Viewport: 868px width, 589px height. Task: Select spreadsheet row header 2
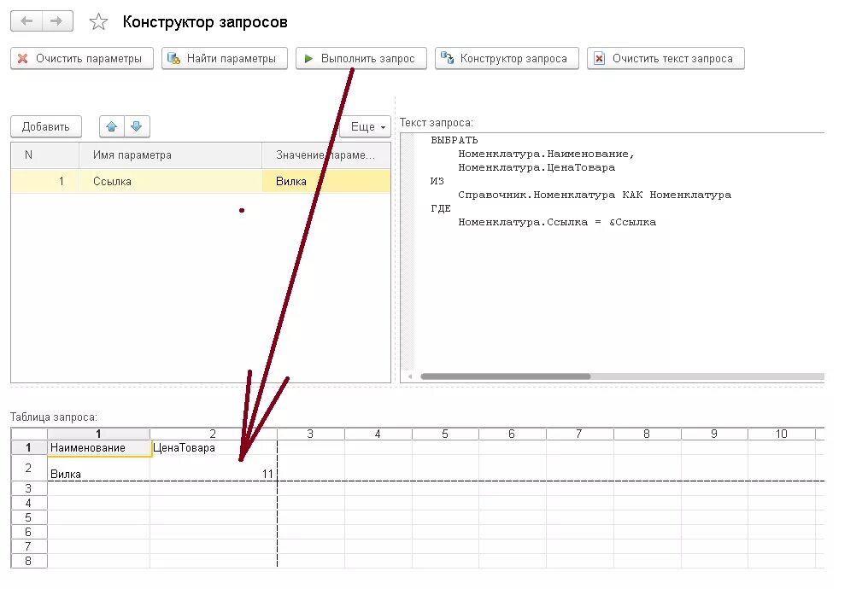tap(29, 469)
